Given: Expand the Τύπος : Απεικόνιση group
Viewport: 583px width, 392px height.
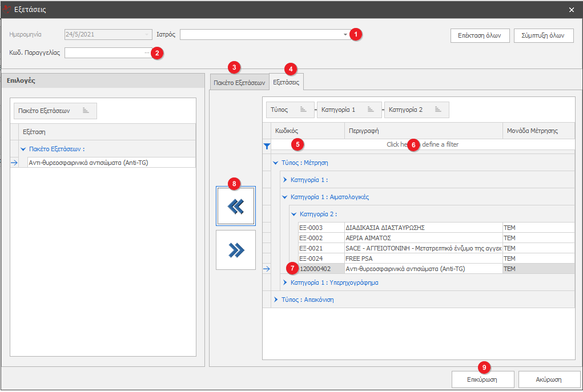Looking at the screenshot, I should 276,300.
